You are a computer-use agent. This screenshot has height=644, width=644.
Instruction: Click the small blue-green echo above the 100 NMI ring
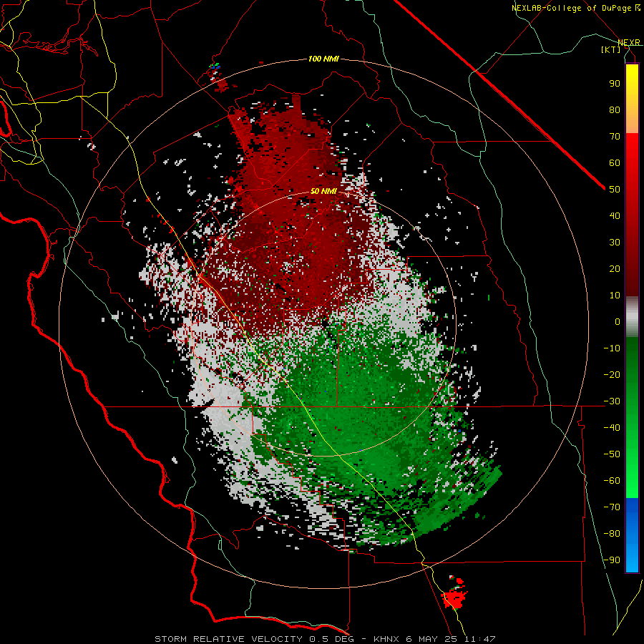coord(215,66)
